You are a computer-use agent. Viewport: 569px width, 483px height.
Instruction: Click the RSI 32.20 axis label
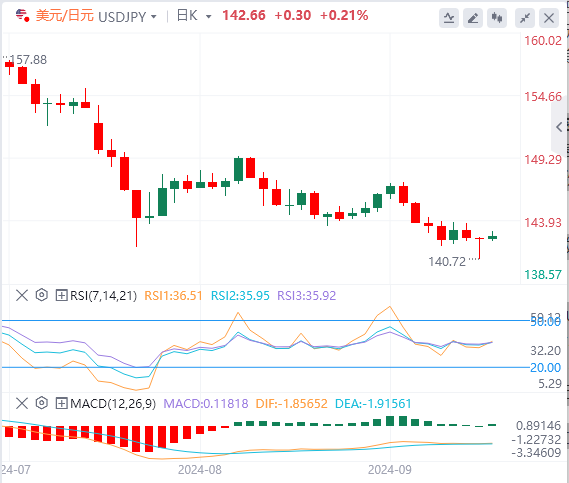545,351
